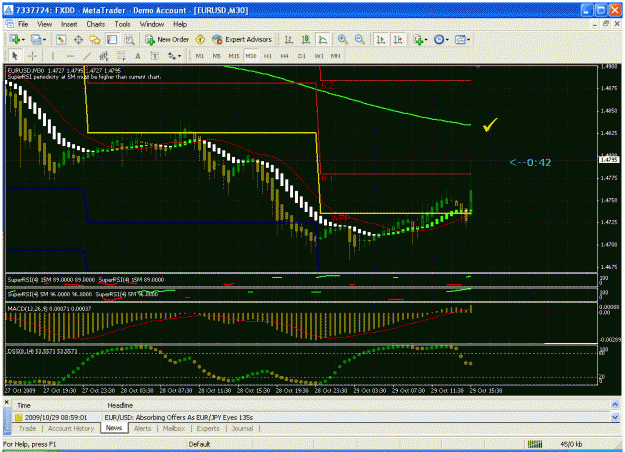Open the File menu
This screenshot has height=452, width=625.
[23, 24]
